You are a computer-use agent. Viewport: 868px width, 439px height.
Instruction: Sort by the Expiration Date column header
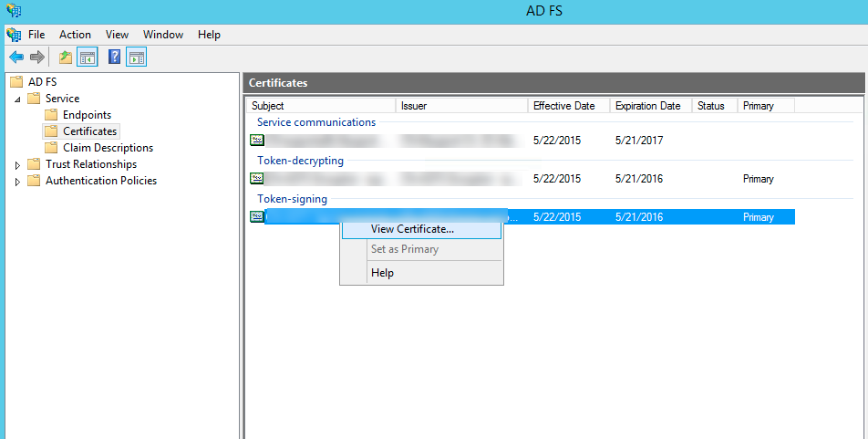(x=647, y=106)
